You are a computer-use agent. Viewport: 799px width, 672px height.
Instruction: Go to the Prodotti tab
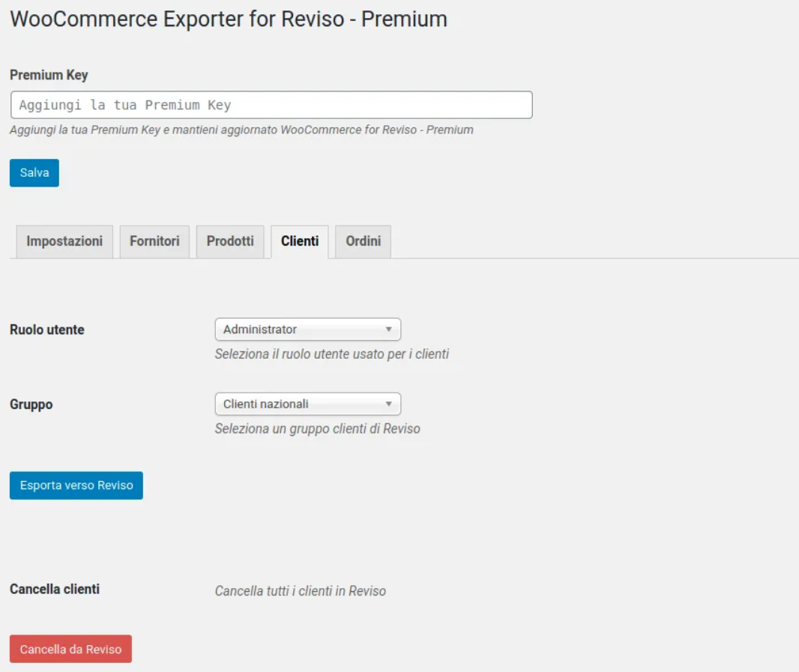230,241
